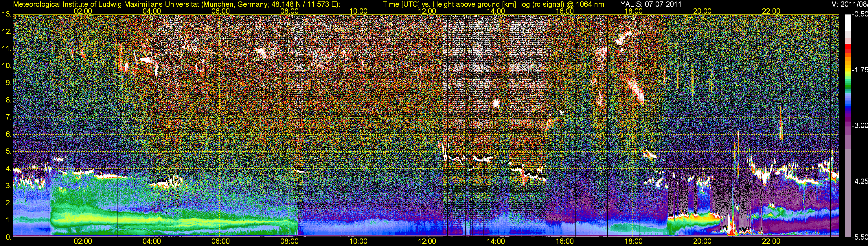
Task: Click the 20:00 label on the bottom time axis
Action: click(x=702, y=241)
